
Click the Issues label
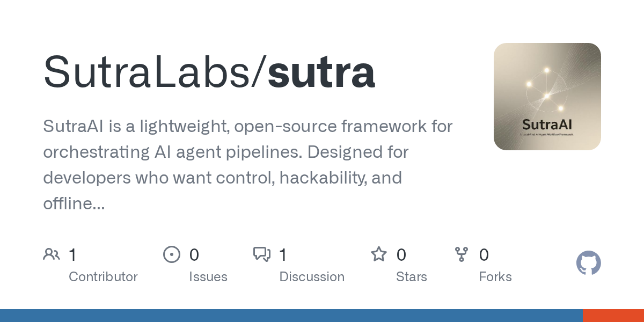(x=208, y=277)
